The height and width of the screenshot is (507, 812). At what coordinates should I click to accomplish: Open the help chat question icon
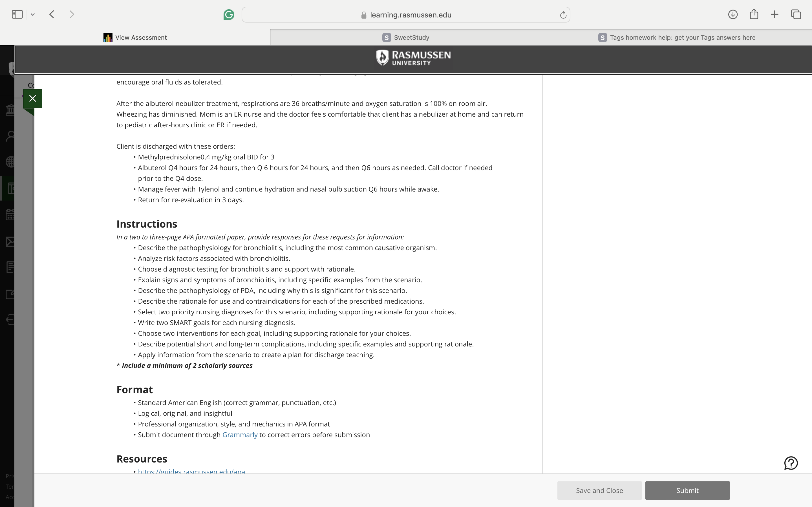pyautogui.click(x=791, y=463)
